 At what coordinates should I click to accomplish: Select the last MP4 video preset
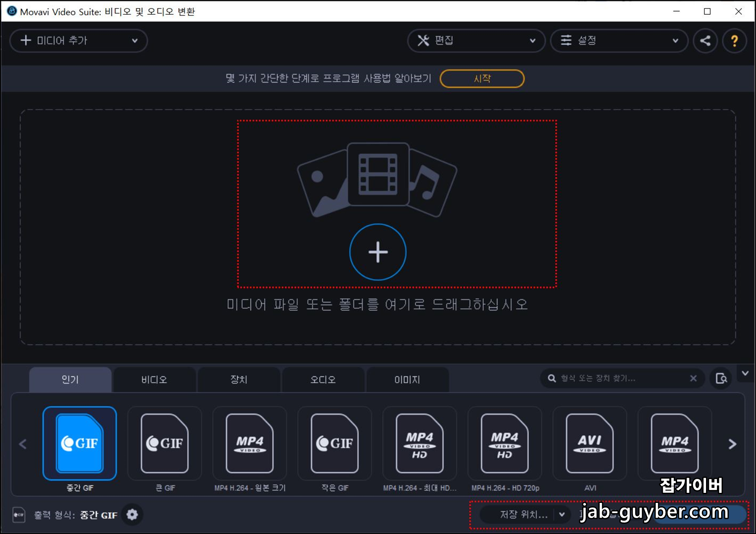pyautogui.click(x=675, y=443)
